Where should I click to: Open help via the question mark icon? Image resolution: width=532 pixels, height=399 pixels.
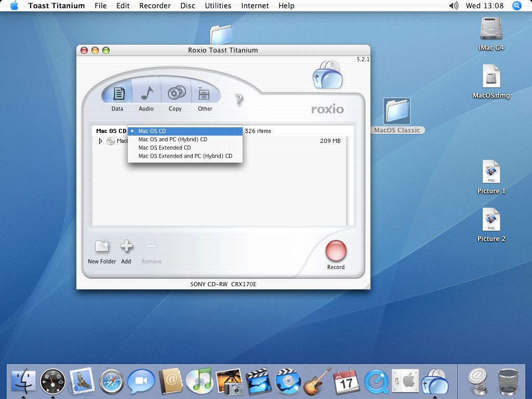tap(239, 99)
